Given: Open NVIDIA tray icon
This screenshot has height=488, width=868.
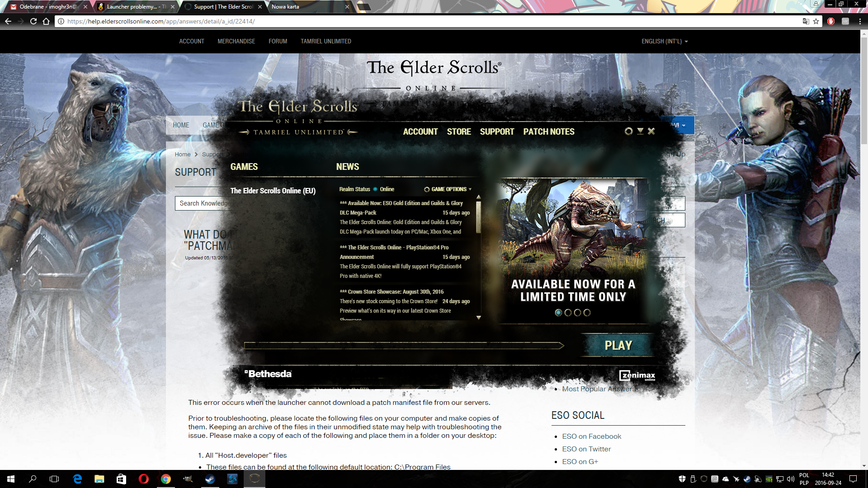Looking at the screenshot, I should (769, 479).
